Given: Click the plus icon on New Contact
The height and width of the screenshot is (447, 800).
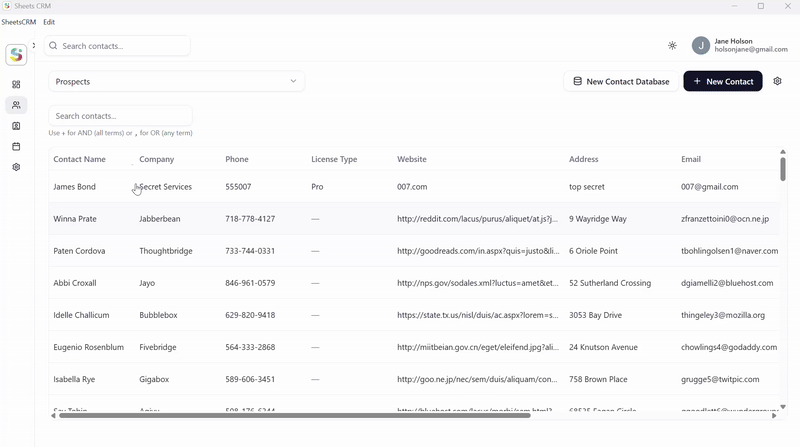Looking at the screenshot, I should click(x=697, y=81).
